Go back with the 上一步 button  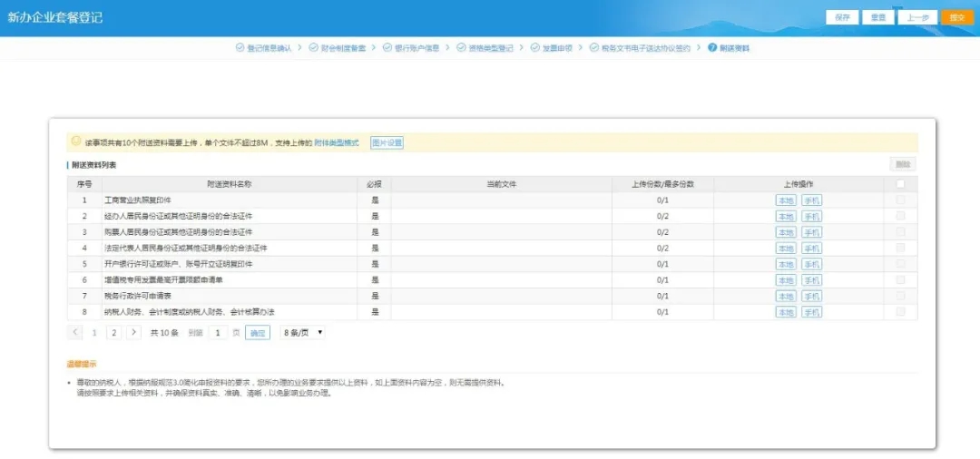coord(917,17)
